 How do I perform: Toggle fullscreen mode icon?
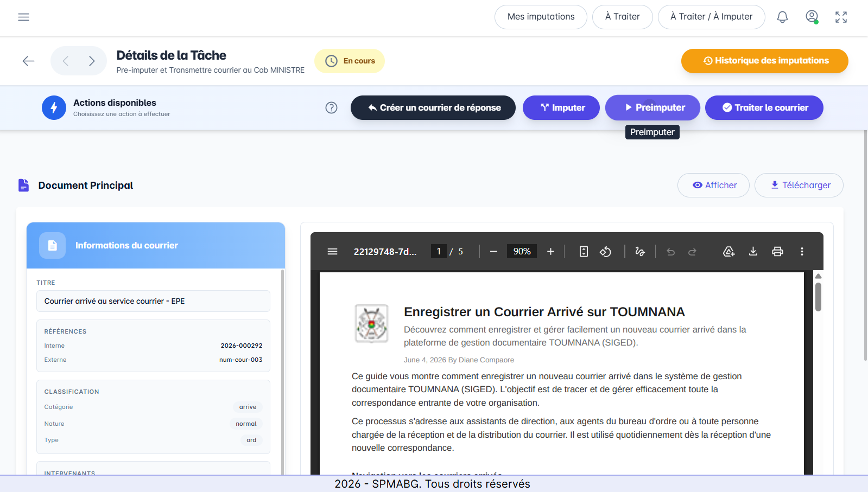(x=841, y=17)
